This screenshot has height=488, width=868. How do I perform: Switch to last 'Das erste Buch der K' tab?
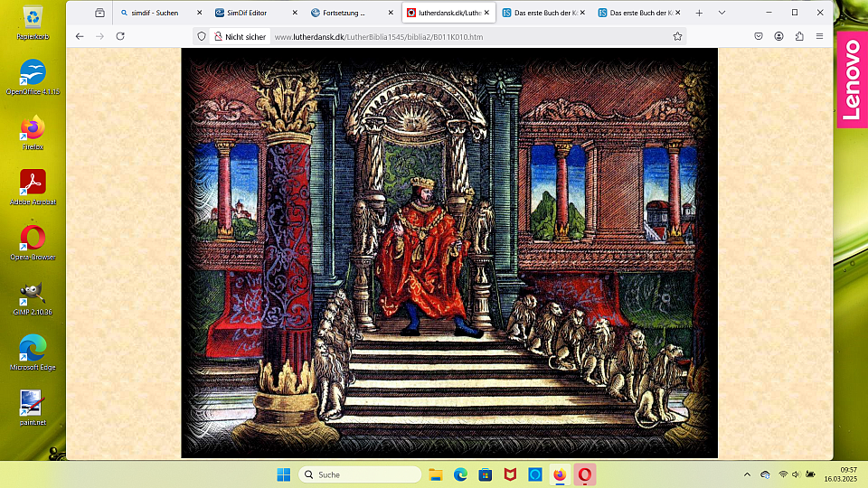(x=636, y=13)
